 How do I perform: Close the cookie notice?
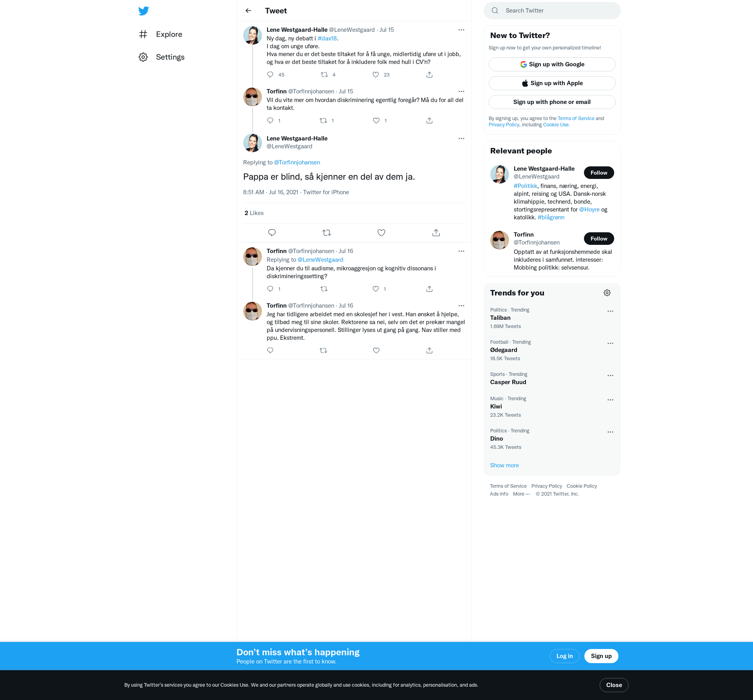tap(614, 685)
